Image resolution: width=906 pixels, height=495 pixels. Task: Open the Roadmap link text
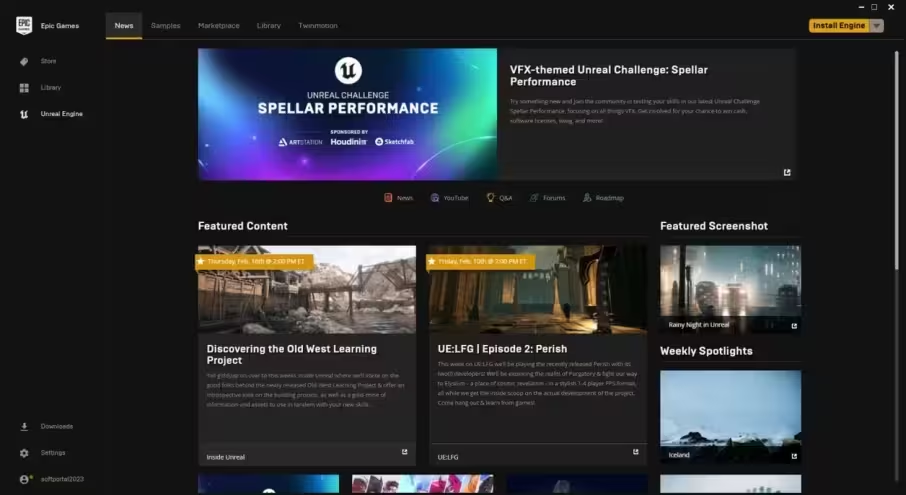pos(610,198)
